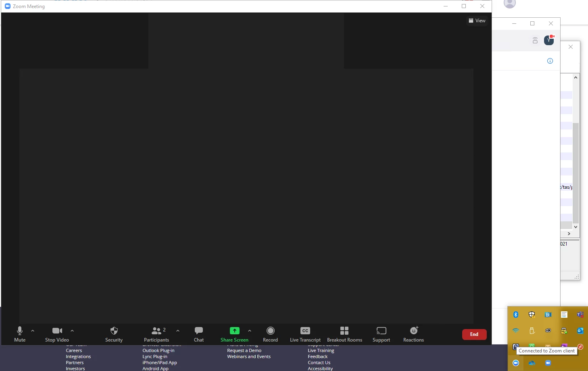
Task: Expand the caret next to Participants
Action: (178, 331)
